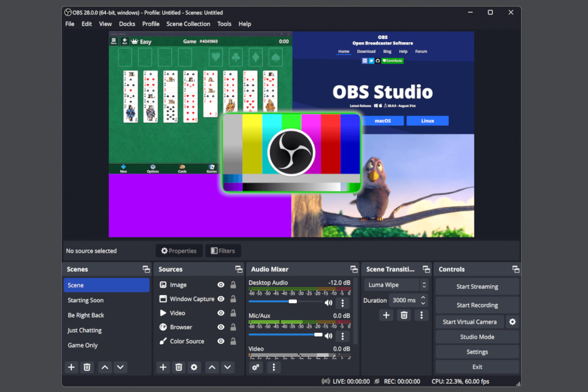Open advanced audio properties gear icon
The height and width of the screenshot is (392, 588).
tap(255, 367)
